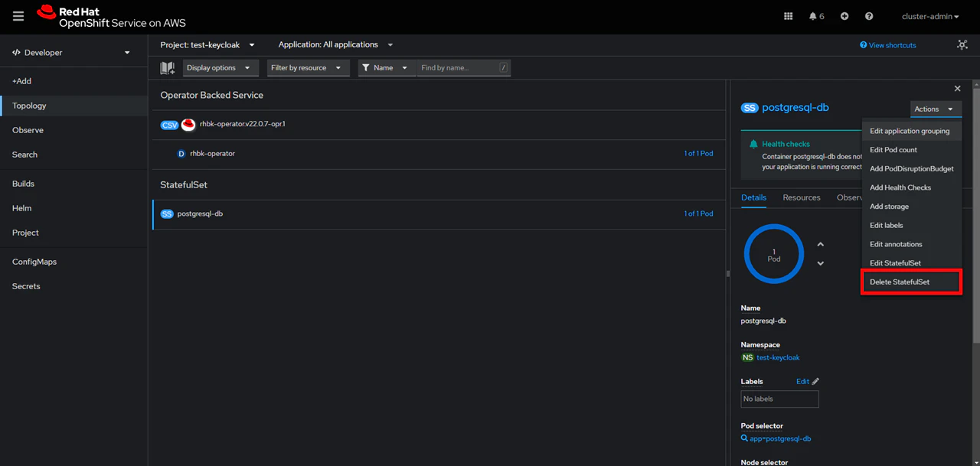The height and width of the screenshot is (466, 980).
Task: Click the search icon in Pod selector
Action: (744, 438)
